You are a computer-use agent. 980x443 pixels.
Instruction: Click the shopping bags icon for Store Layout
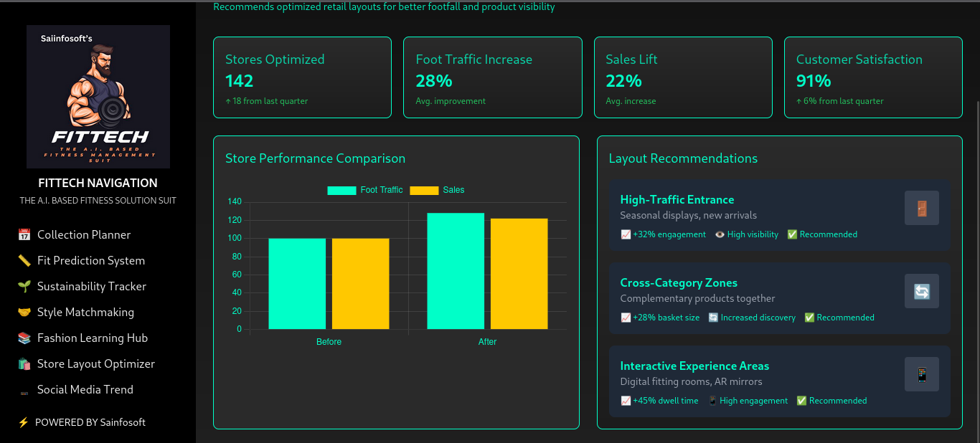pos(24,364)
